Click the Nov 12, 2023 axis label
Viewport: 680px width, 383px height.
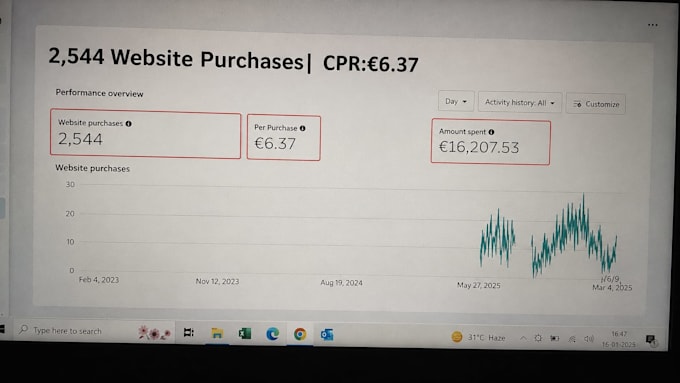pyautogui.click(x=217, y=281)
